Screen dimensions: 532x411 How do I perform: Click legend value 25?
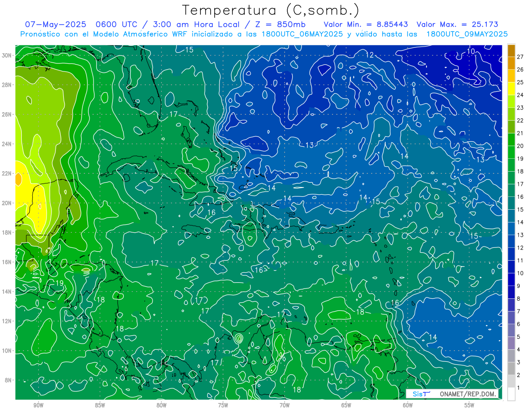tap(520, 82)
